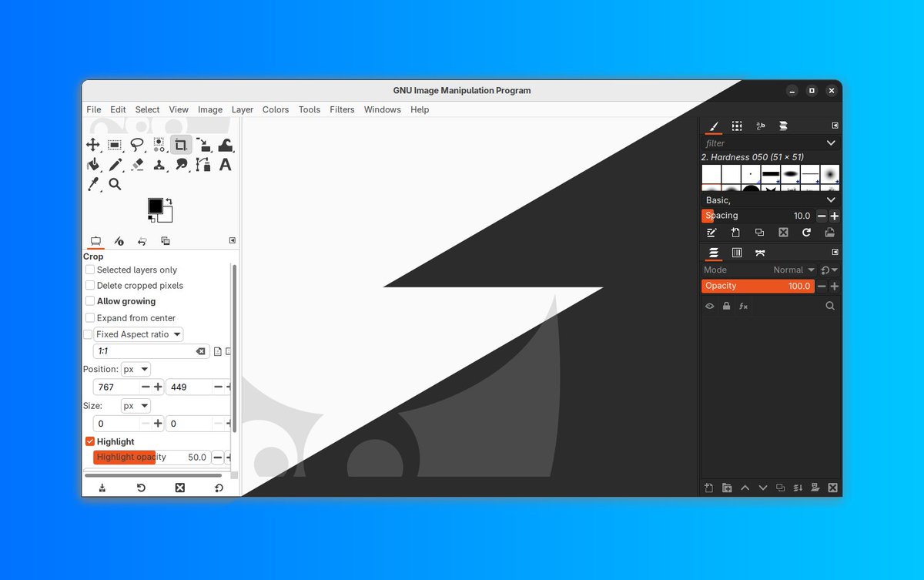This screenshot has height=580, width=924.
Task: Select the Pencil tool
Action: (115, 164)
